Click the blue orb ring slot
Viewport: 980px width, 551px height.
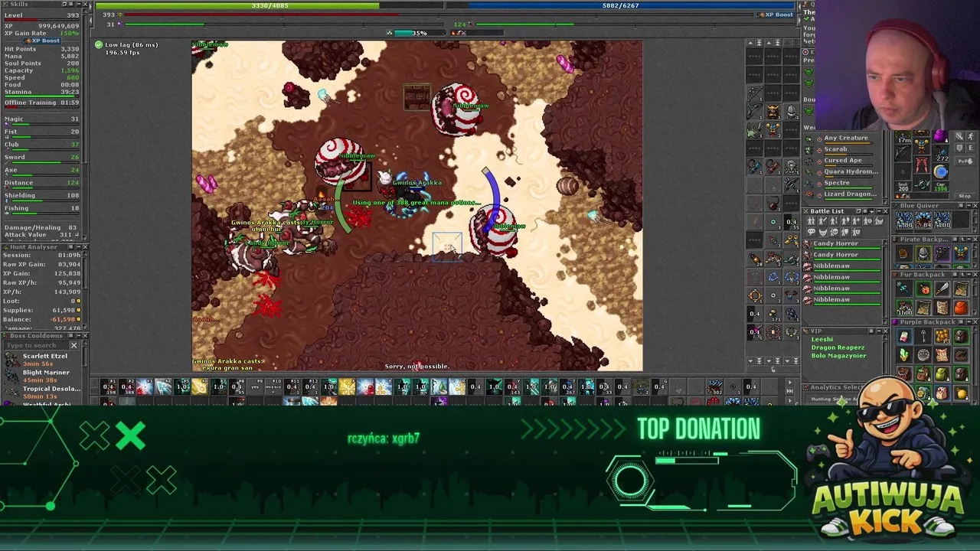[941, 172]
